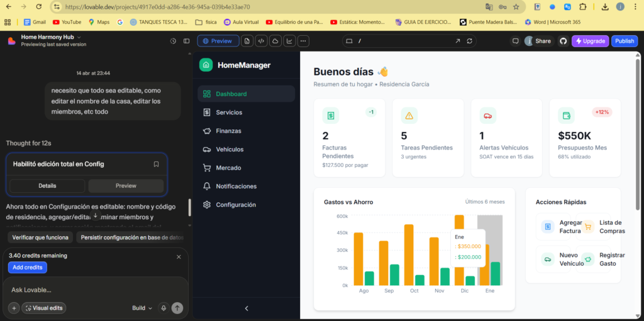The height and width of the screenshot is (321, 644).
Task: Open Servicios in the sidebar
Action: click(x=246, y=112)
